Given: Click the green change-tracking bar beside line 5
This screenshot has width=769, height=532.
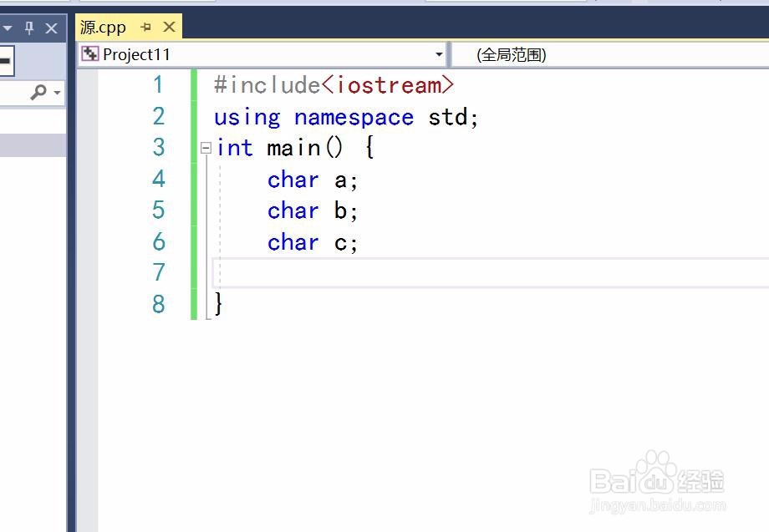Looking at the screenshot, I should pos(194,210).
